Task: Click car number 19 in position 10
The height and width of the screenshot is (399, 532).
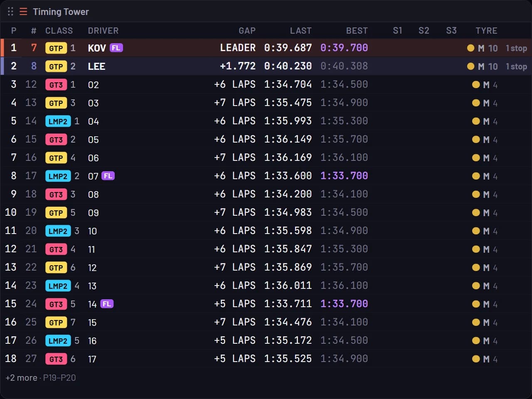Action: pos(31,212)
